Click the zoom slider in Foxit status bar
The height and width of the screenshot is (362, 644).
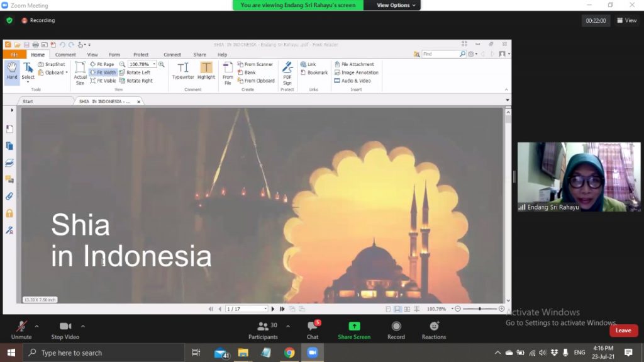479,309
